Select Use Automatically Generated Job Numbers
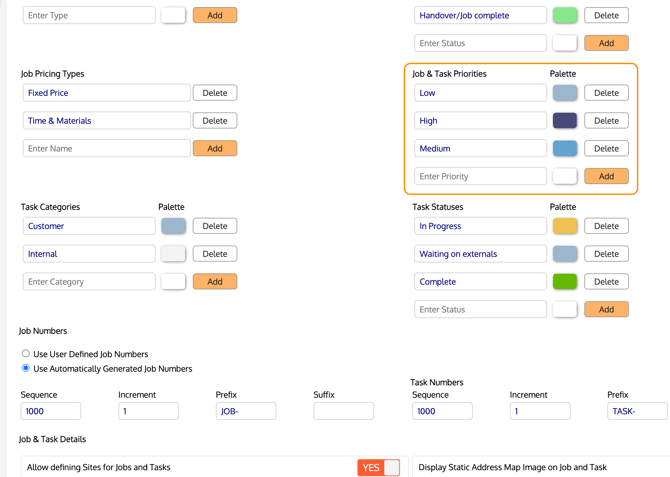This screenshot has width=670, height=477. [x=26, y=369]
